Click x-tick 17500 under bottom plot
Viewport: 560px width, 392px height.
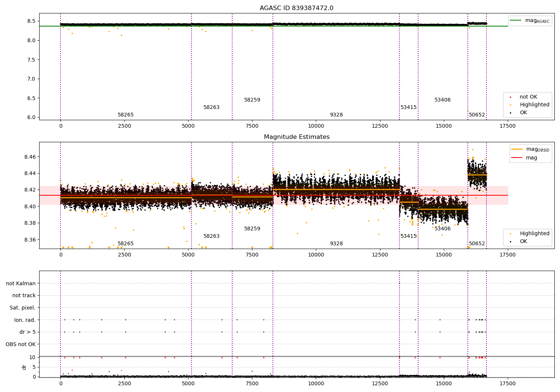pyautogui.click(x=507, y=383)
